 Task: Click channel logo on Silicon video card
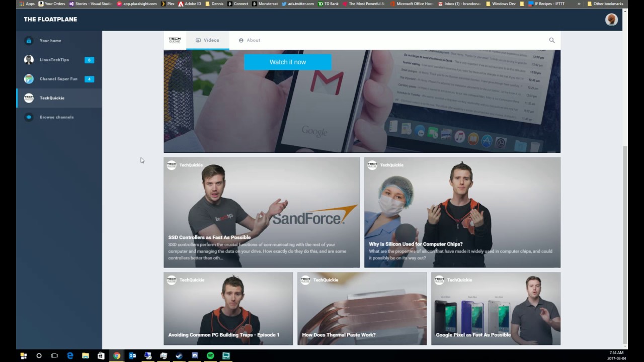372,165
